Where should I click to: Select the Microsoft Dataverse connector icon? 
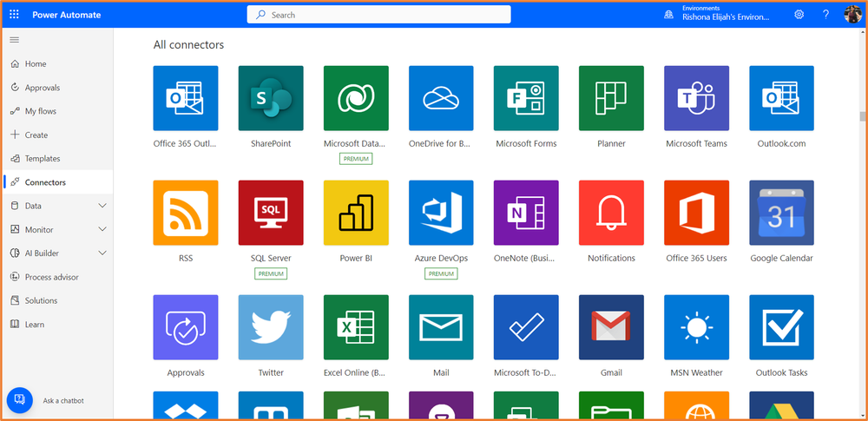(356, 98)
